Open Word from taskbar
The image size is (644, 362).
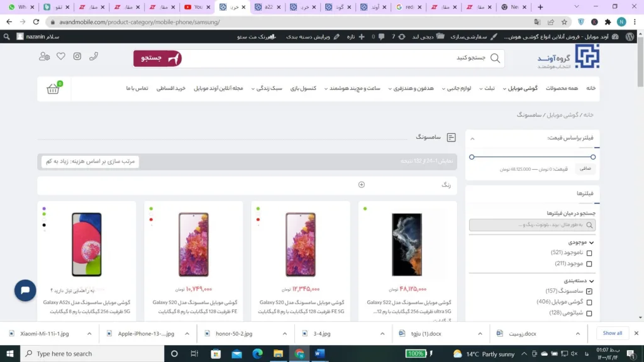320,353
